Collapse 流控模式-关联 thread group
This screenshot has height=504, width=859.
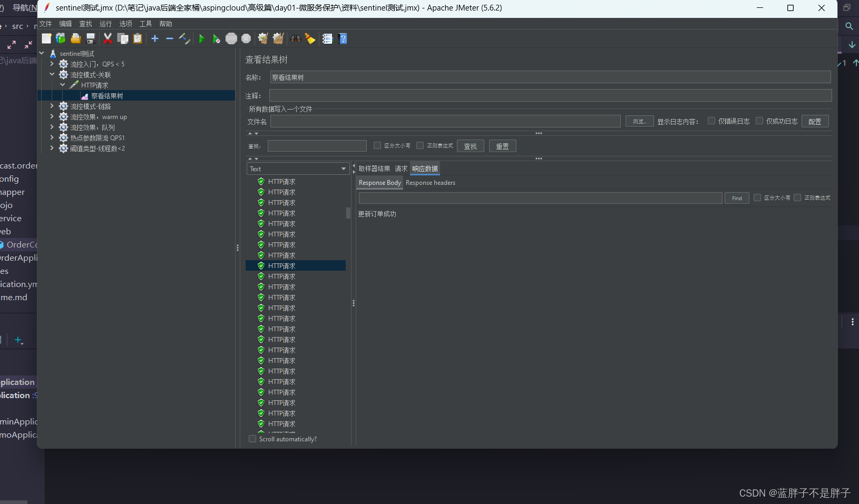(x=52, y=74)
